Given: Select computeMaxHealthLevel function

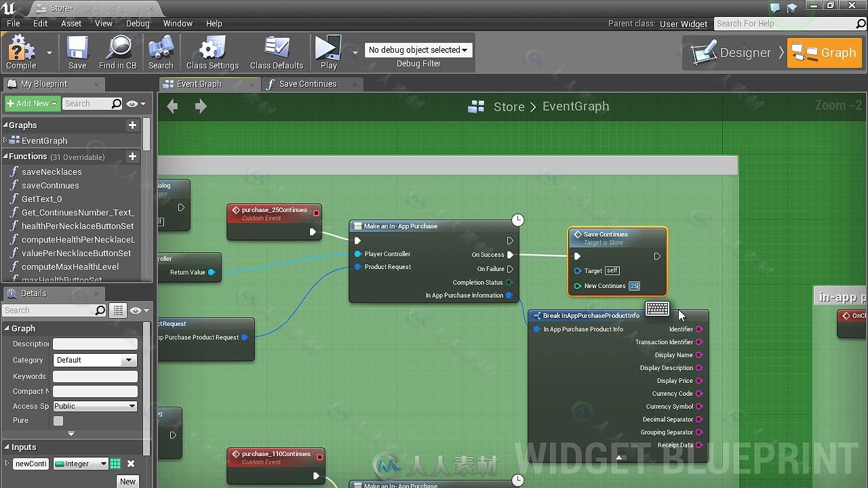Looking at the screenshot, I should (70, 266).
